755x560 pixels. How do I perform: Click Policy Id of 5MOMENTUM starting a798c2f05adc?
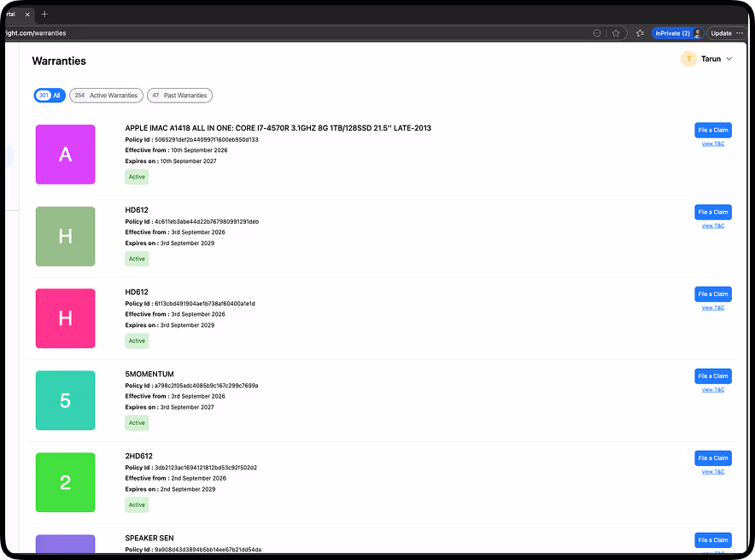191,385
